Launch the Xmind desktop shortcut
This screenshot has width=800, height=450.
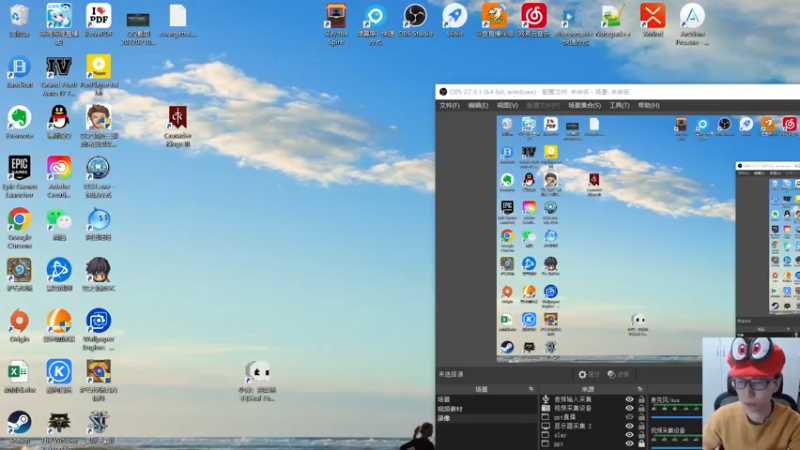pyautogui.click(x=653, y=20)
